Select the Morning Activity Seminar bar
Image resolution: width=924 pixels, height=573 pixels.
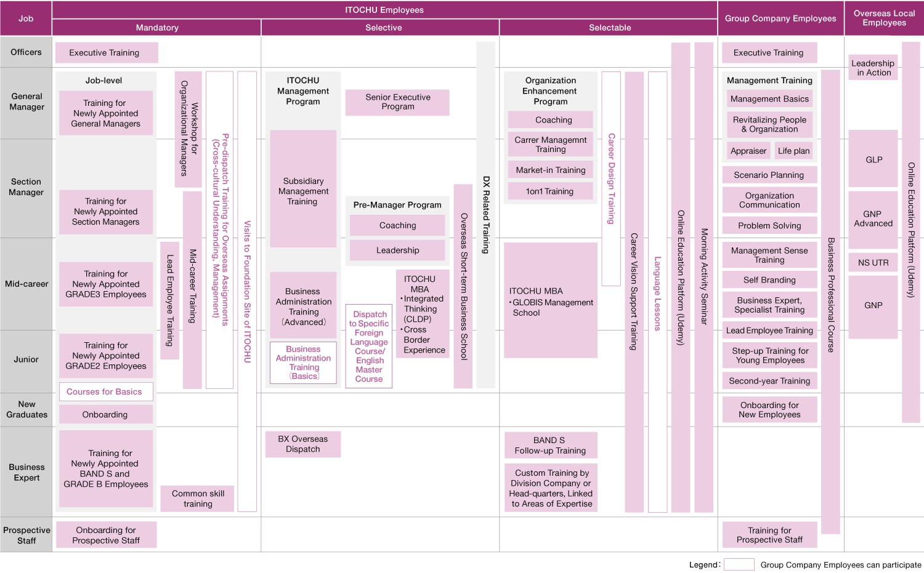(x=704, y=278)
